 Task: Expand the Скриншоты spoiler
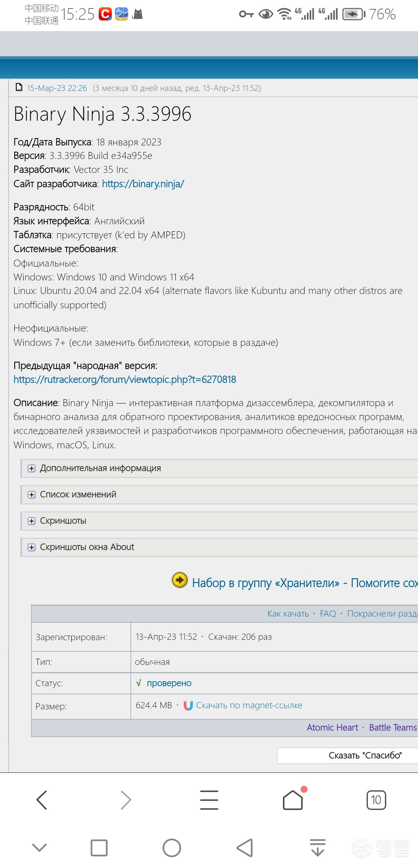32,521
